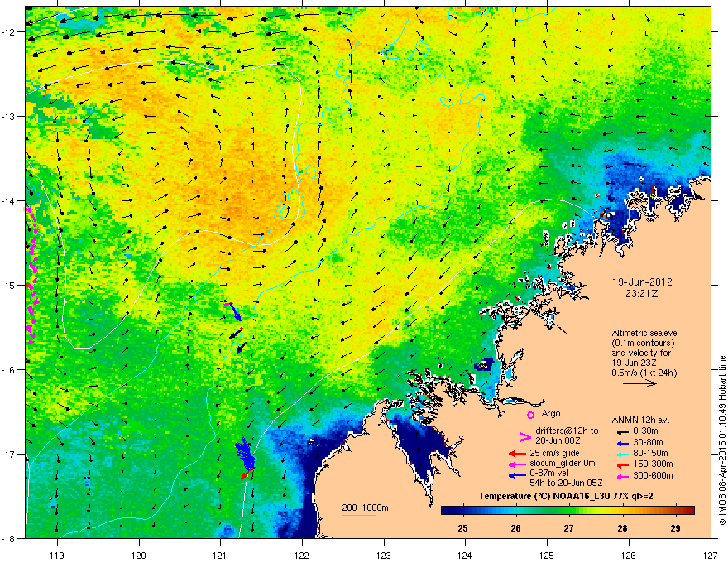
Task: Click the '(0.1m contours)' text
Action: [x=643, y=343]
